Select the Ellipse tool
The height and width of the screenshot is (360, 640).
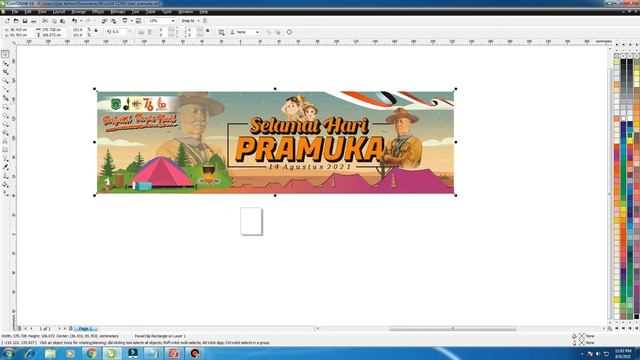(x=5, y=115)
